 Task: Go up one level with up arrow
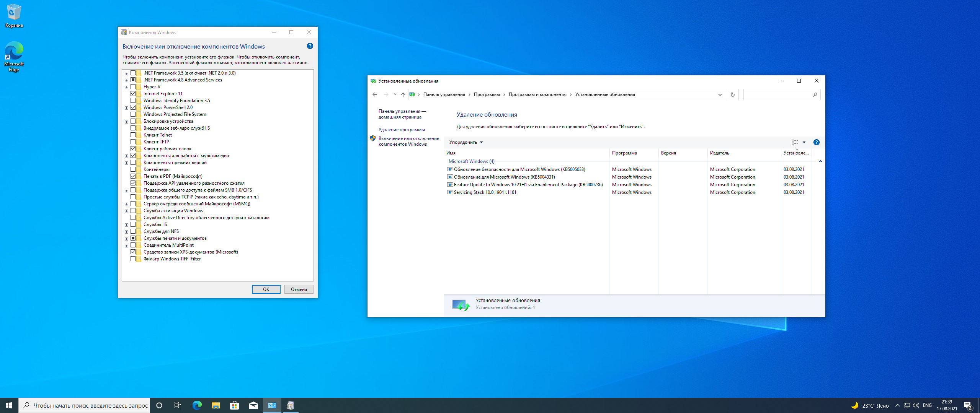click(x=403, y=95)
